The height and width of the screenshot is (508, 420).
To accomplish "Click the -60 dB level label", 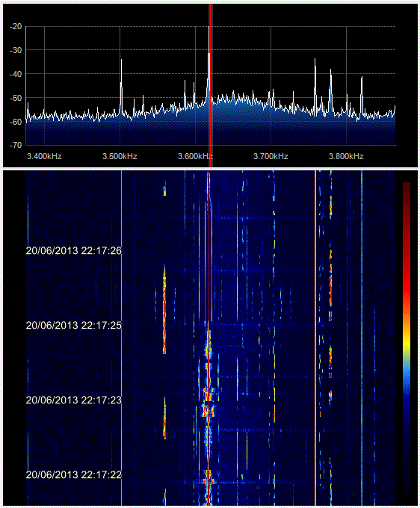I will click(x=16, y=122).
